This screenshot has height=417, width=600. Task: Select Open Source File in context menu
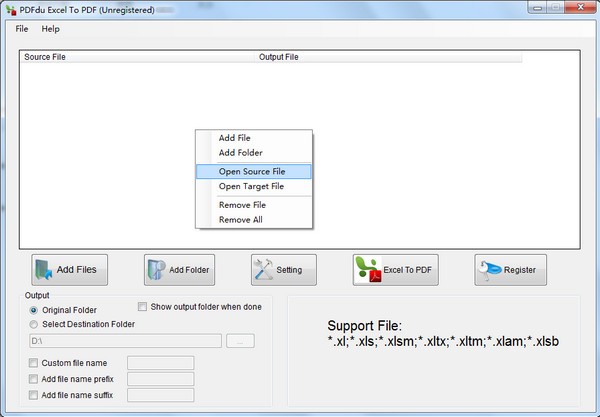pos(252,172)
